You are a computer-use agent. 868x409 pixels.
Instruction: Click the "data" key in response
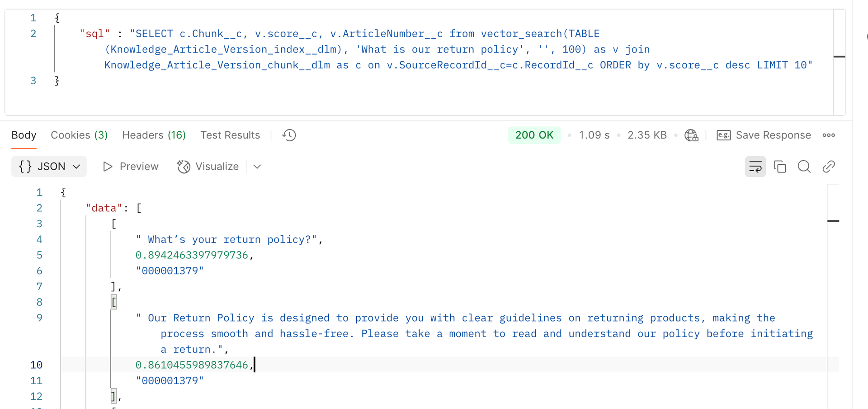(x=104, y=208)
